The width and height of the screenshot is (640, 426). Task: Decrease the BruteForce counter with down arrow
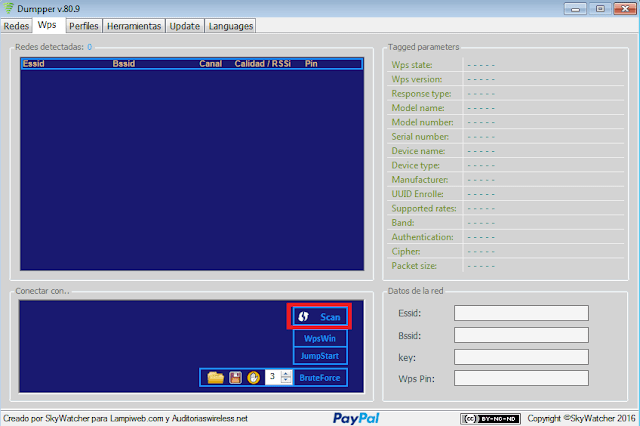coord(287,381)
